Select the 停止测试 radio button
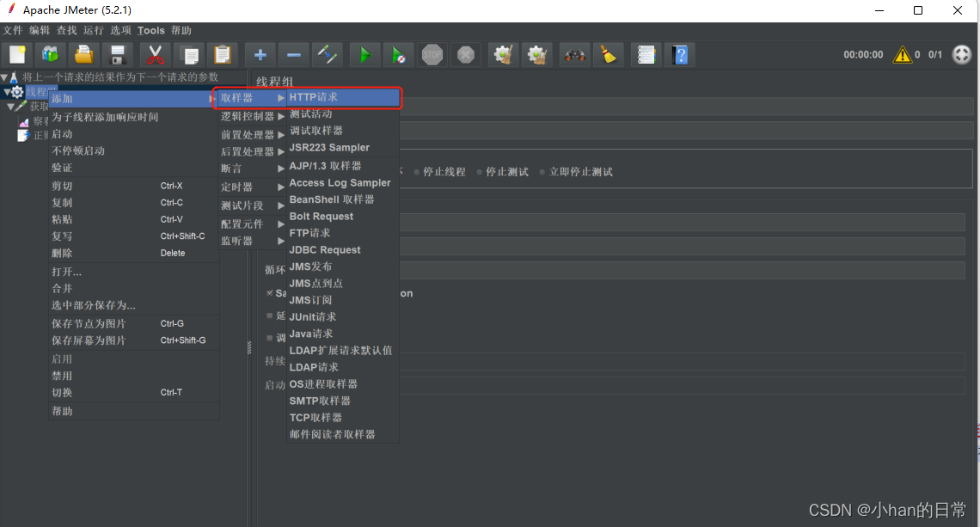The width and height of the screenshot is (980, 527). [480, 172]
